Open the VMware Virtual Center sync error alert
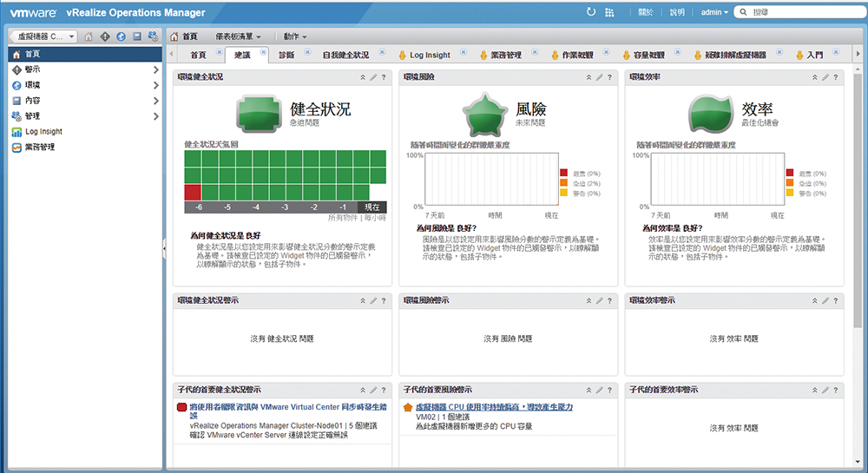The height and width of the screenshot is (473, 868). click(288, 411)
